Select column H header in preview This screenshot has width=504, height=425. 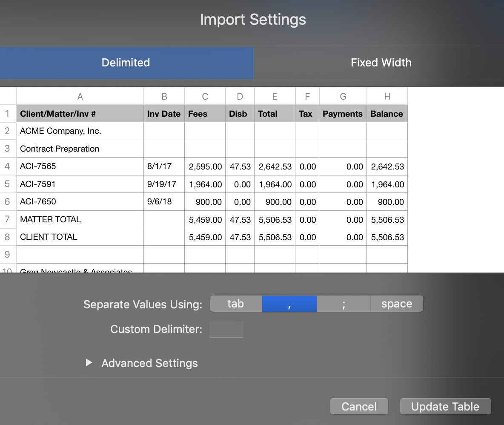pyautogui.click(x=387, y=97)
